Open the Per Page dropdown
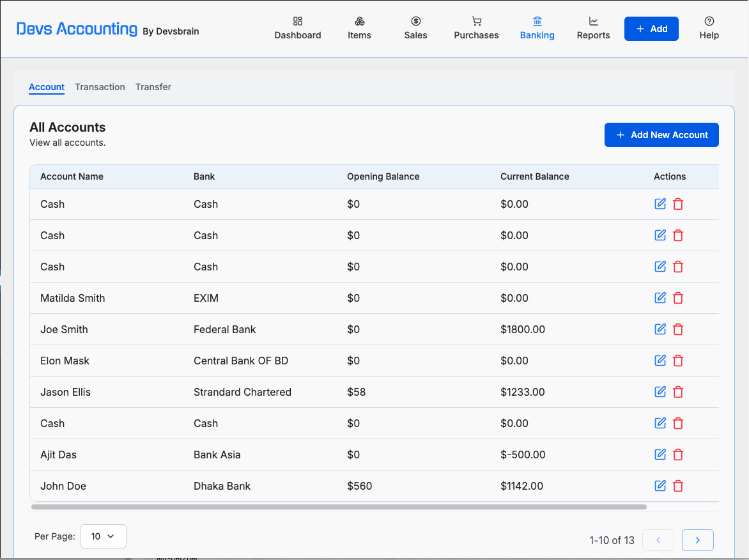This screenshot has width=749, height=560. tap(103, 536)
